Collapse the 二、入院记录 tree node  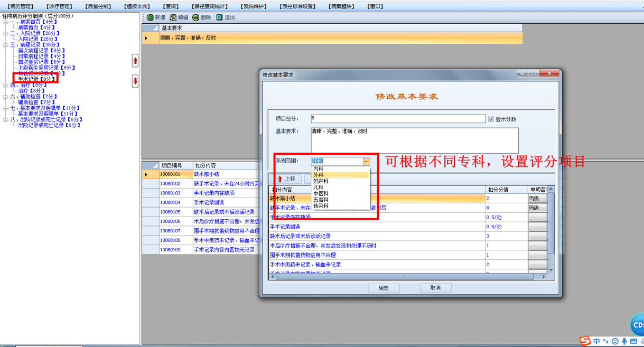coord(5,33)
